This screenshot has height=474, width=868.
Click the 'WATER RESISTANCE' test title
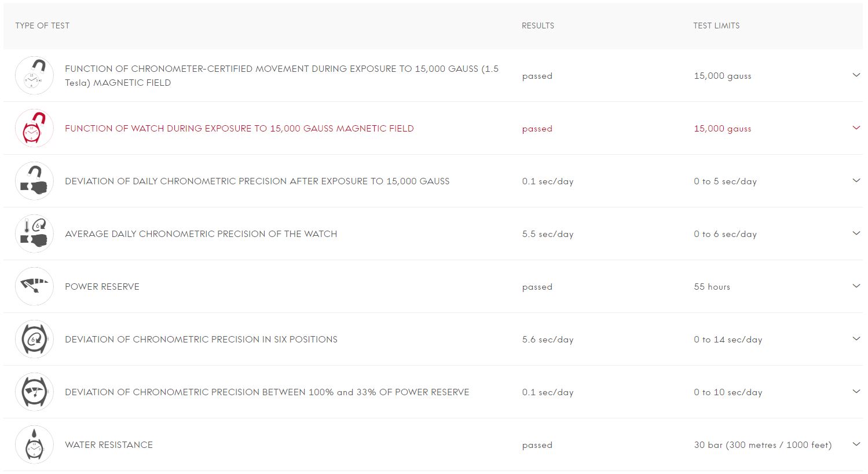(109, 445)
